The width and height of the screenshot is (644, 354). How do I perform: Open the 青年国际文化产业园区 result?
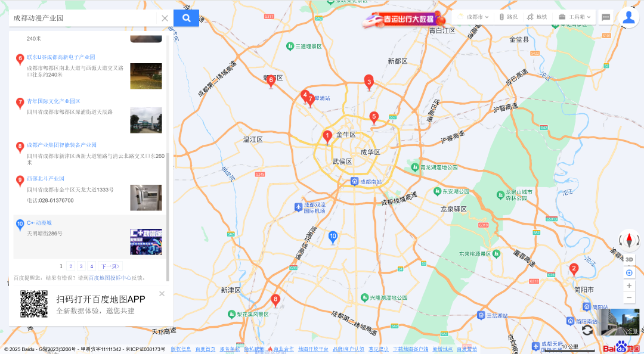54,101
